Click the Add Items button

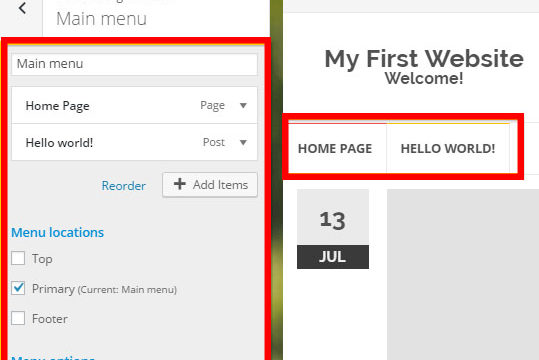[x=210, y=185]
